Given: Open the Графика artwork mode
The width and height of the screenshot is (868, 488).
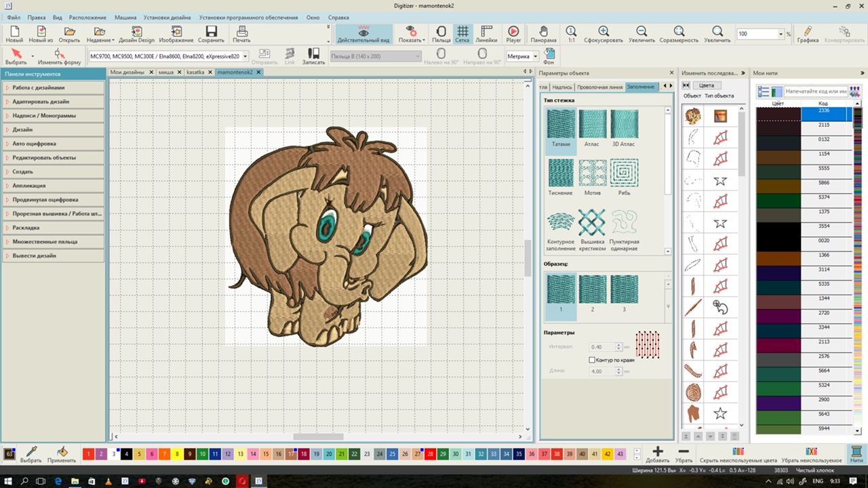Looking at the screenshot, I should pos(808,34).
